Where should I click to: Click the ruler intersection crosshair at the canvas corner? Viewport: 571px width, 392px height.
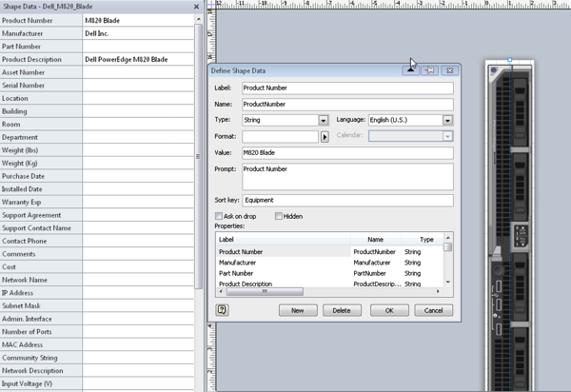(x=211, y=4)
